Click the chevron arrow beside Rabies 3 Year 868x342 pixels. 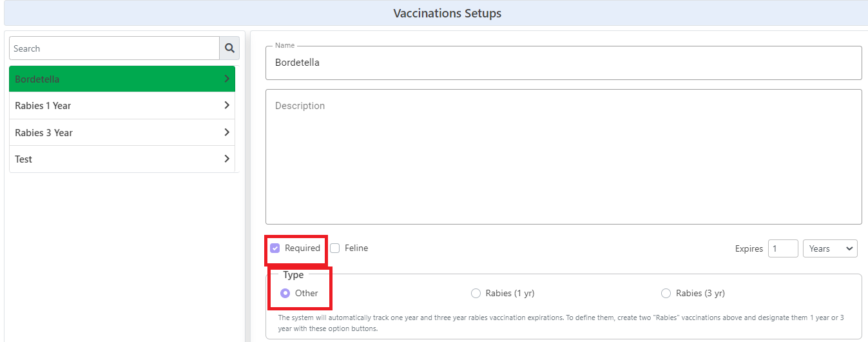pyautogui.click(x=227, y=132)
